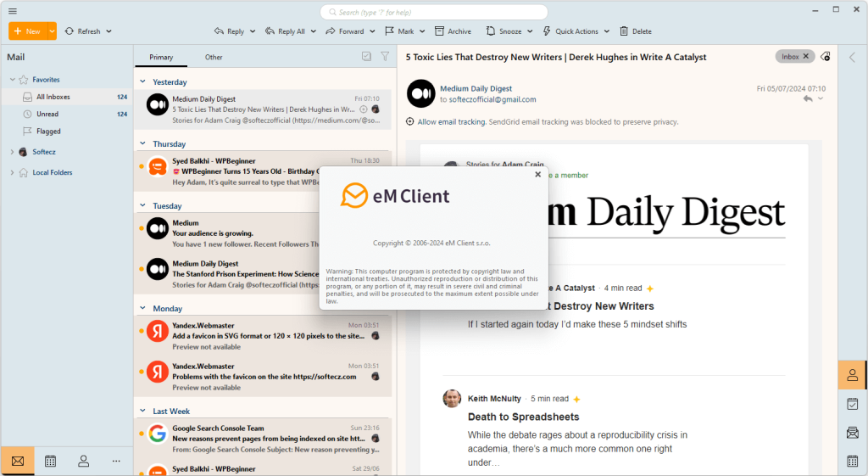The height and width of the screenshot is (476, 868).
Task: Open the hamburger main menu
Action: [x=12, y=11]
